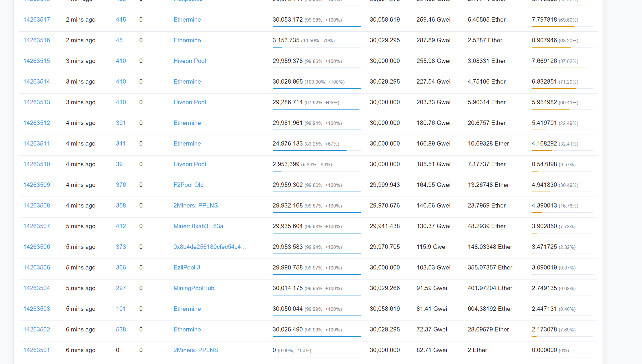The height and width of the screenshot is (364, 642).
Task: Open block 14263517 details
Action: (37, 20)
